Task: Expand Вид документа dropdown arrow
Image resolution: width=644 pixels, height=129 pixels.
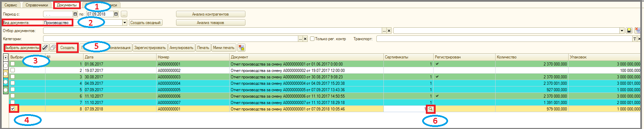Action: 125,23
